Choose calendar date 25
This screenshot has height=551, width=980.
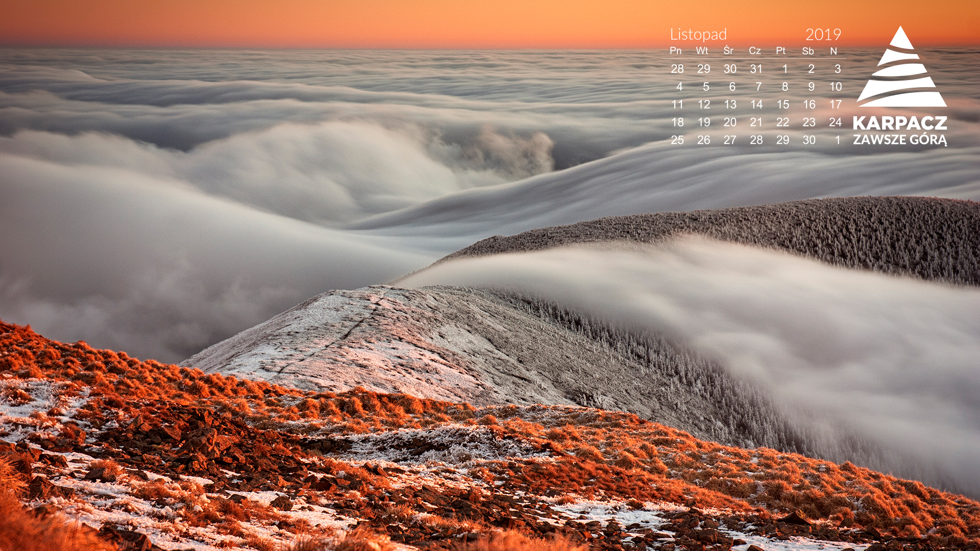pos(677,140)
